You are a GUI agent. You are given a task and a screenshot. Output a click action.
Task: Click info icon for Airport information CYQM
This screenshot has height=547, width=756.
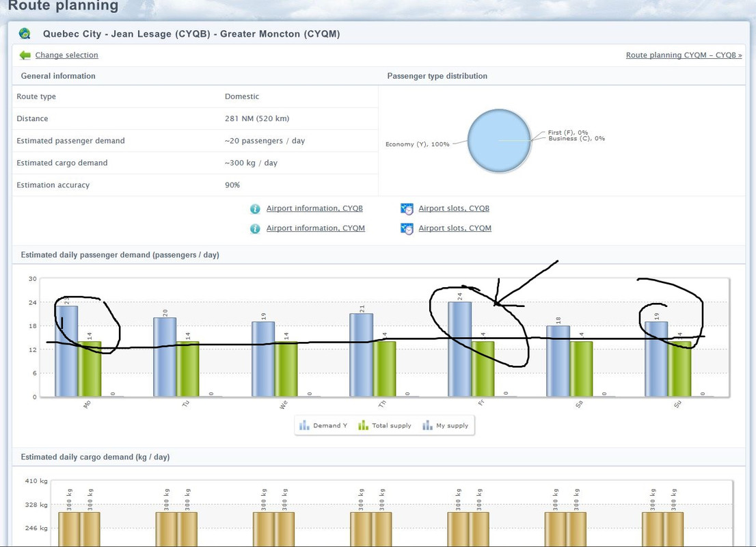(x=255, y=228)
